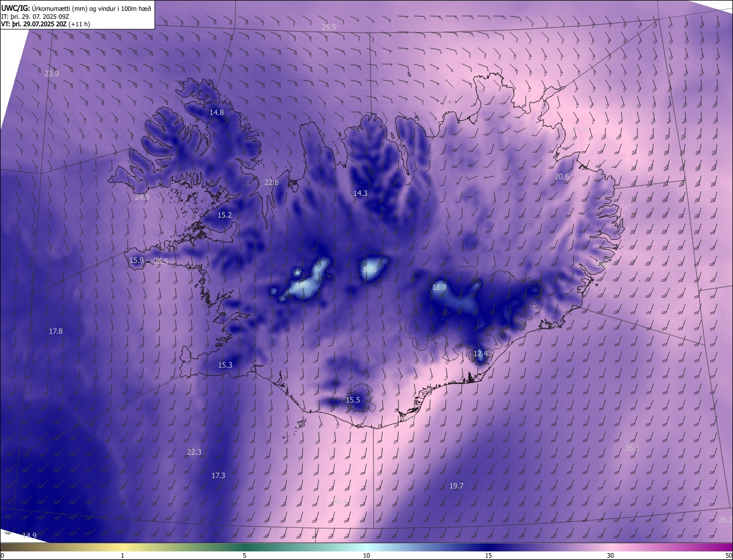
Task: Click the color scale tick labeled 10
Action: [x=366, y=555]
